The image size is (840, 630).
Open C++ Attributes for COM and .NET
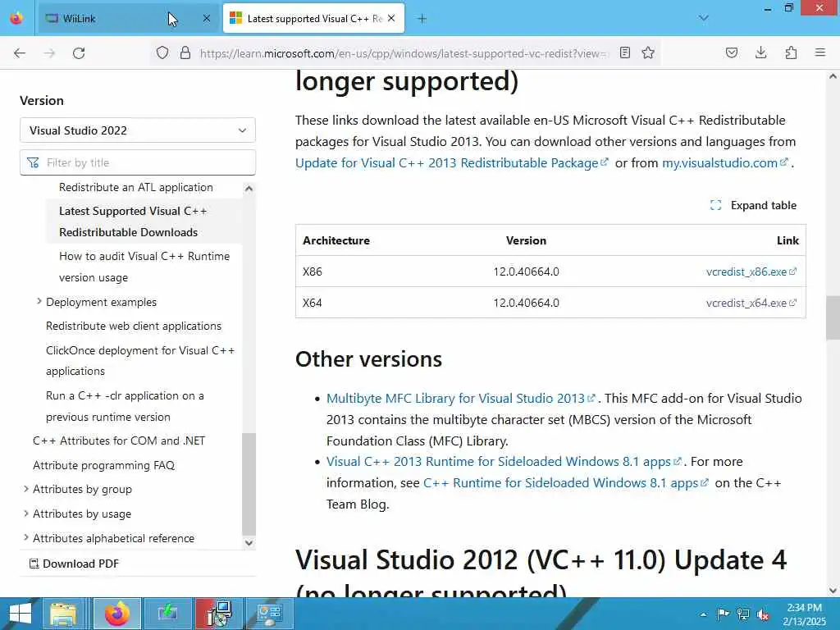point(119,441)
